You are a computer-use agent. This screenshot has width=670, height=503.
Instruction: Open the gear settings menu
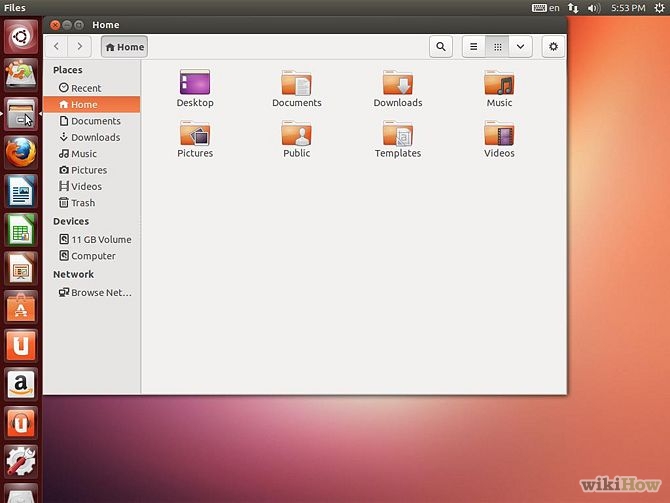[553, 47]
